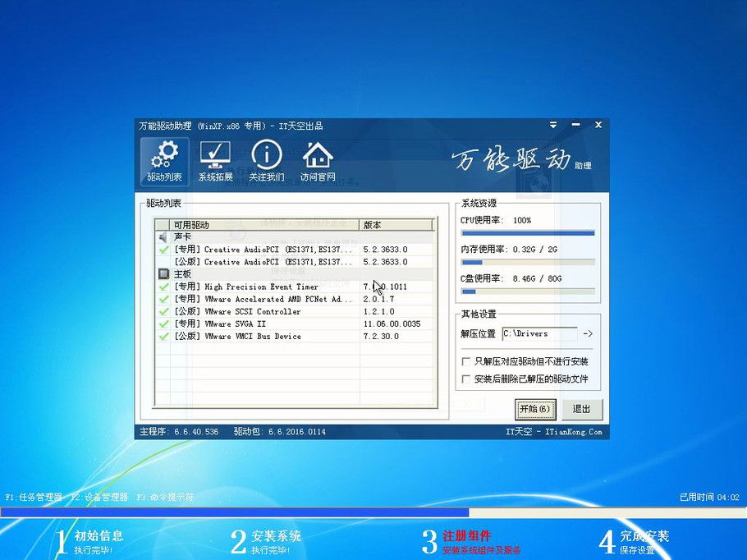747x560 pixels.
Task: Select the 声卡 speaker category icon
Action: pos(163,236)
